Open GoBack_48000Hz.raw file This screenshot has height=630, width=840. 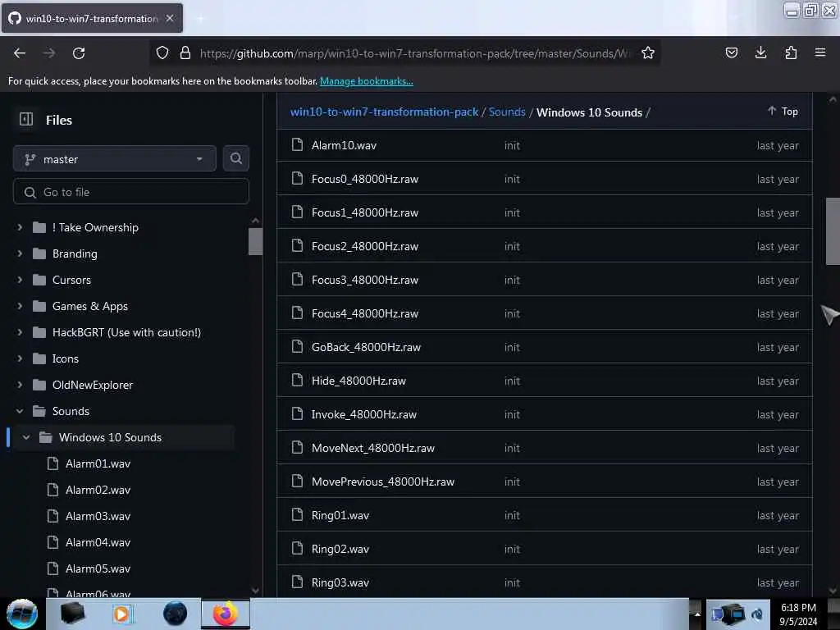366,347
